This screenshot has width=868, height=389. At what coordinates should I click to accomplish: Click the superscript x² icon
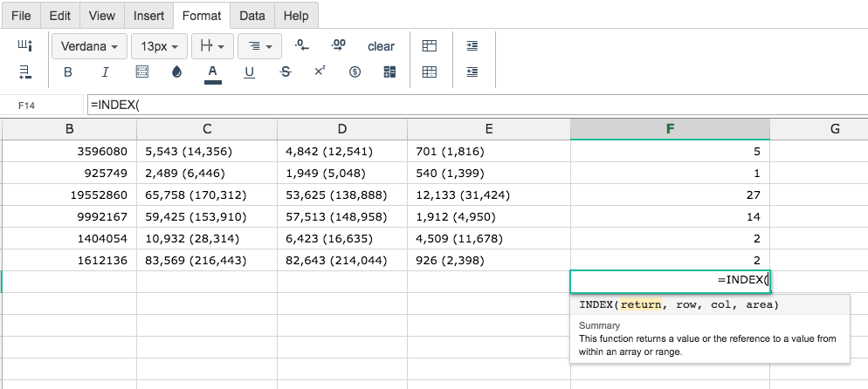point(320,72)
